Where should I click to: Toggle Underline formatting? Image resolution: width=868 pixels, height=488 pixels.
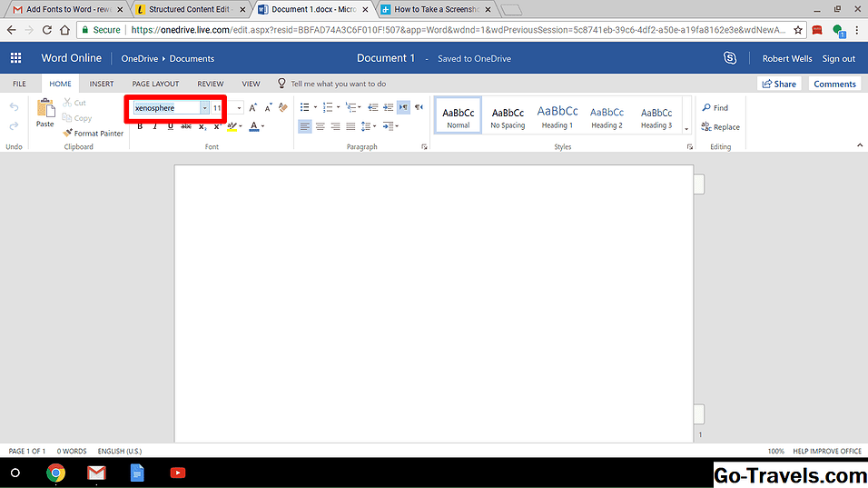170,126
